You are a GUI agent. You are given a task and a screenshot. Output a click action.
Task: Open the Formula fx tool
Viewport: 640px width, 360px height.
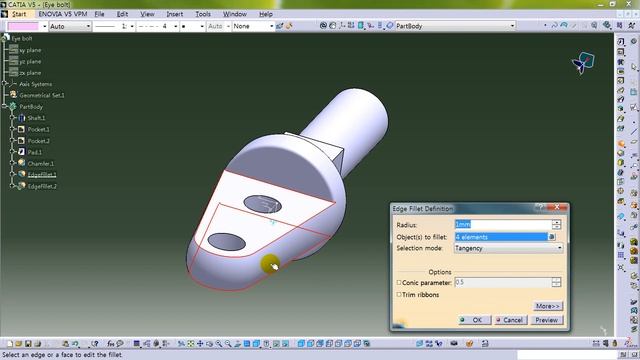(x=111, y=344)
